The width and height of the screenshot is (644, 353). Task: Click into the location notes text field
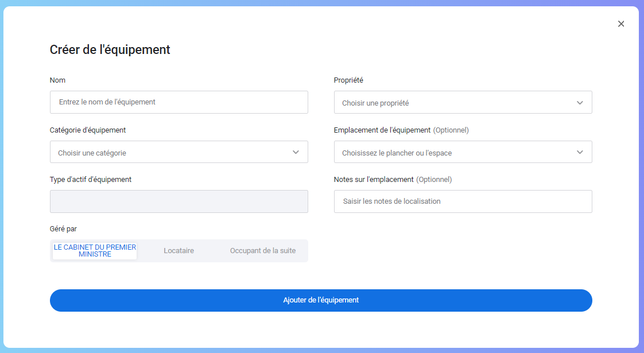463,201
